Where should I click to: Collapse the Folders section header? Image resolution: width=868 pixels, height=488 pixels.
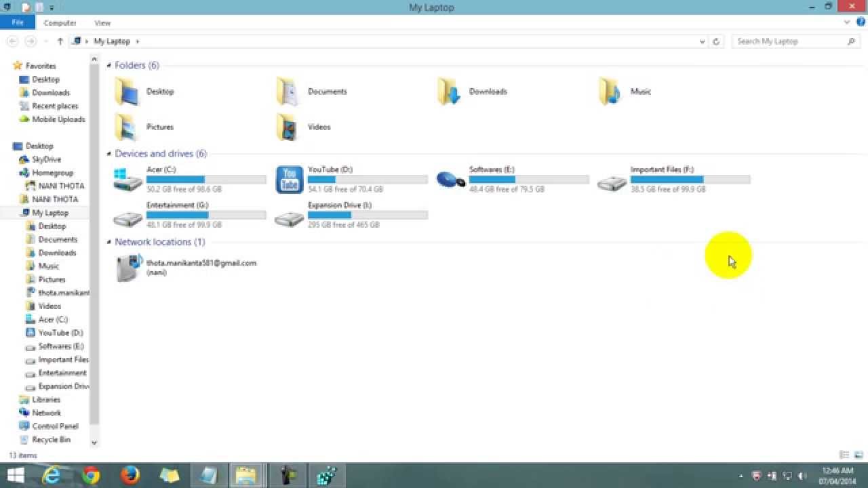pyautogui.click(x=108, y=65)
